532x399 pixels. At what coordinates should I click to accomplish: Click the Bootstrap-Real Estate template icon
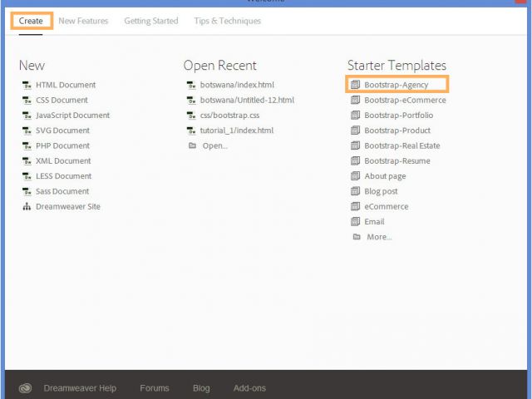[355, 145]
